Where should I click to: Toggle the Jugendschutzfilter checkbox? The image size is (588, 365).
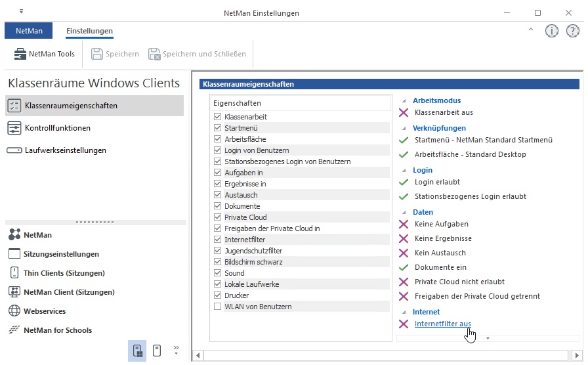click(217, 251)
